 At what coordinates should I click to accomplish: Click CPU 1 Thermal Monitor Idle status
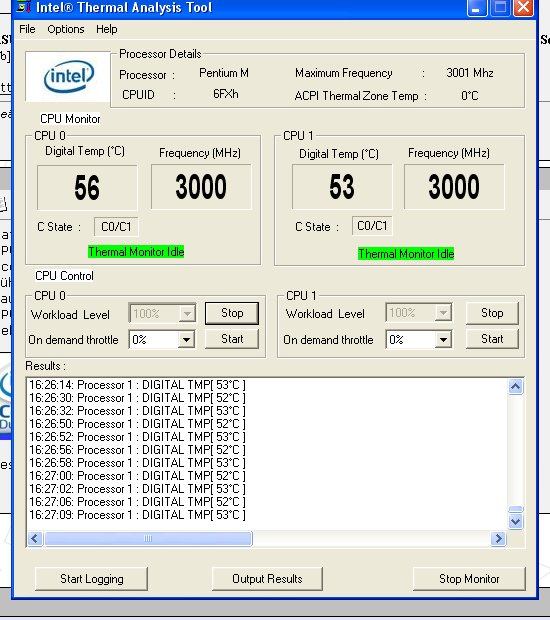[406, 254]
